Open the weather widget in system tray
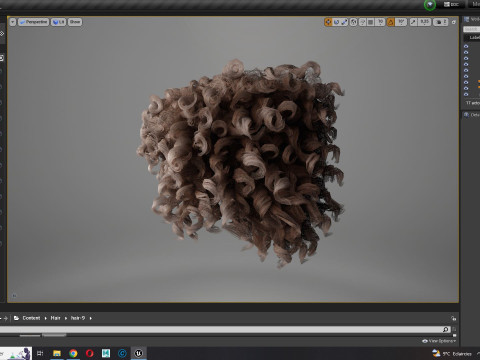The image size is (480, 360). [452, 354]
